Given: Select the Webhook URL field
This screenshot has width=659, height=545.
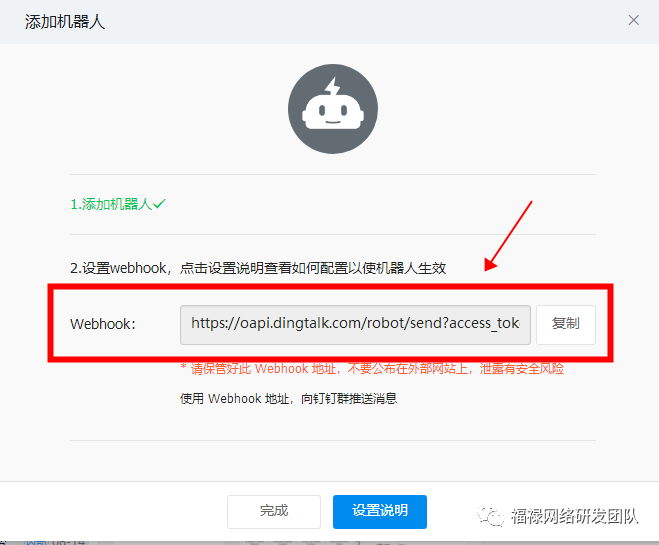Looking at the screenshot, I should [x=355, y=324].
